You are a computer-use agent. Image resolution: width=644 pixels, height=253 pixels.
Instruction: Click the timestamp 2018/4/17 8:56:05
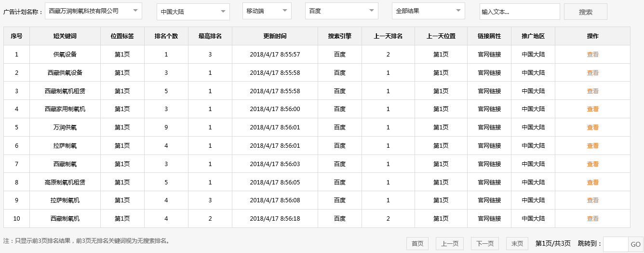[x=275, y=183]
